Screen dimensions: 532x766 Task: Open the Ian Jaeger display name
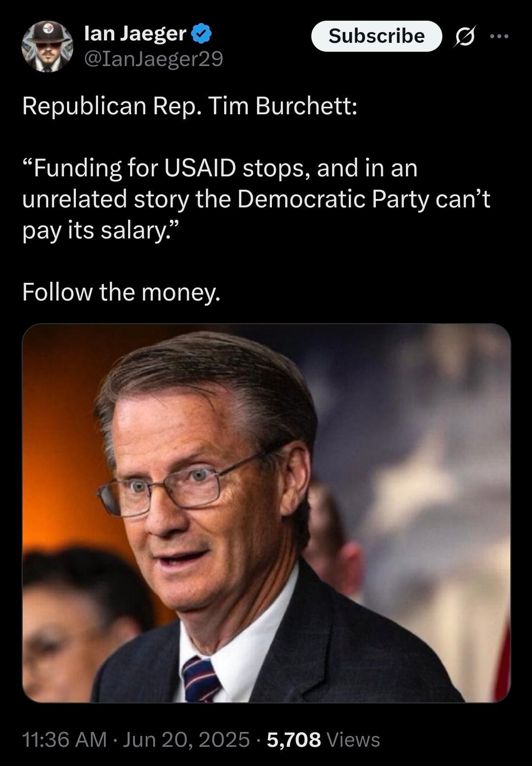[x=135, y=33]
